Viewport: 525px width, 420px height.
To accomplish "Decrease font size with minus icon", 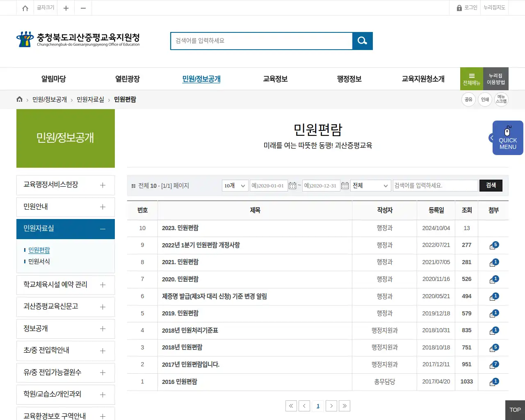I will tap(83, 8).
